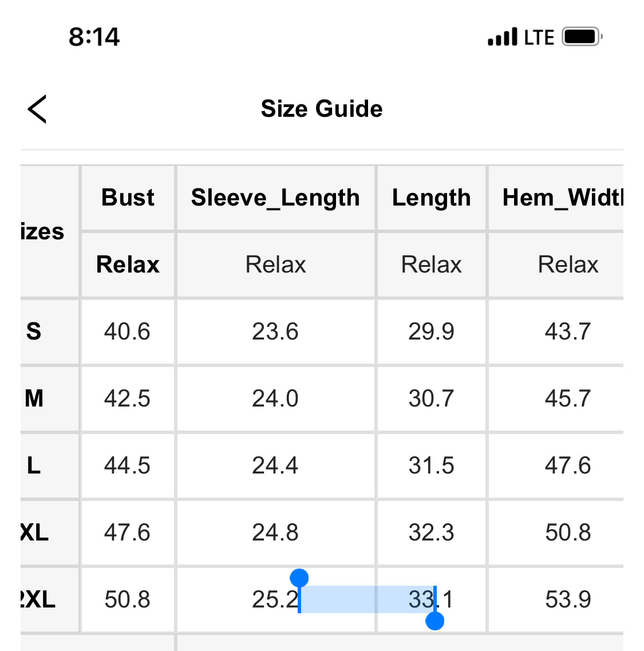Tap the 40.6 bust value for S

point(127,332)
